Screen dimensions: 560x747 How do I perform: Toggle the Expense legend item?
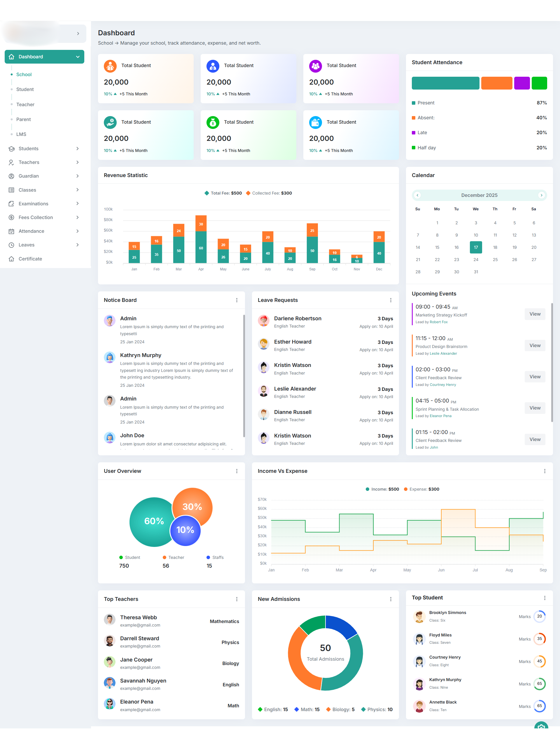pos(421,489)
